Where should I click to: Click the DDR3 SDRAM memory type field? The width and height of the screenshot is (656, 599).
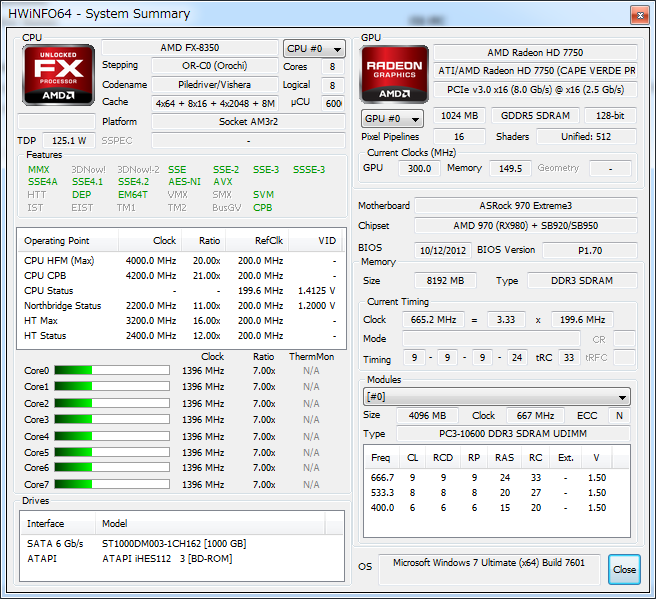(x=582, y=281)
